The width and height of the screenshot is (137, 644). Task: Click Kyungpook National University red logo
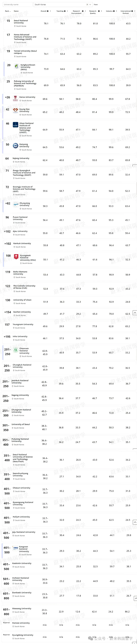(x=16, y=257)
